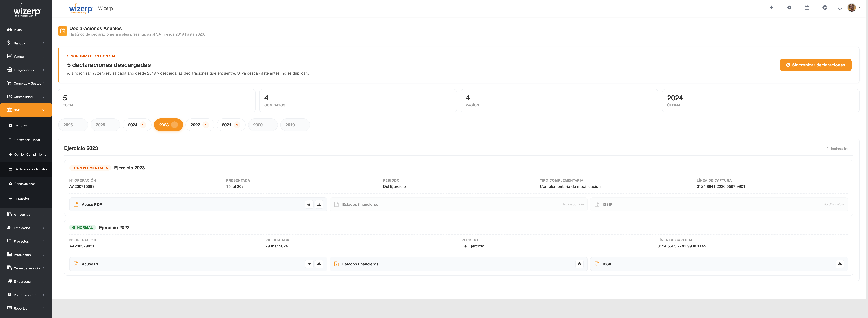The image size is (868, 318).
Task: Download ISSIF of normal declaration
Action: pyautogui.click(x=840, y=264)
